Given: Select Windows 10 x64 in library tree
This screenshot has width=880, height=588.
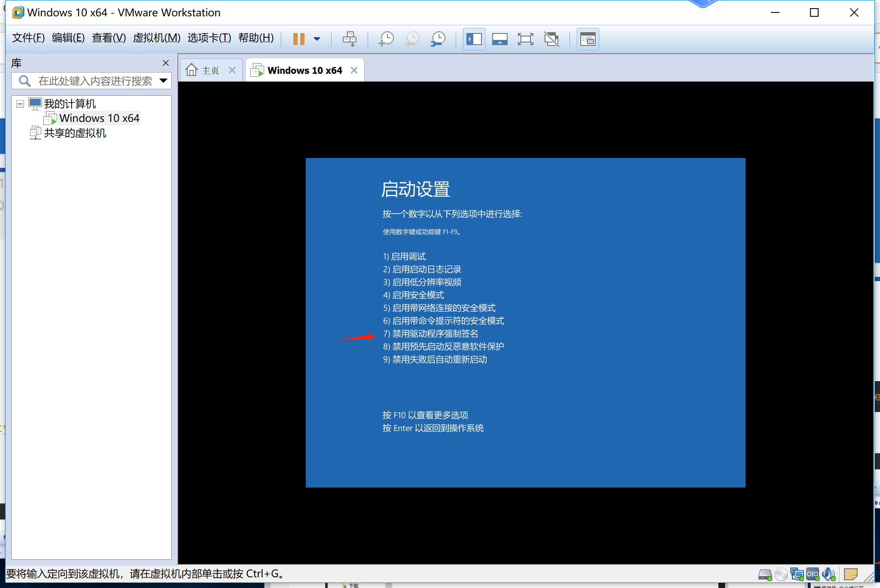Looking at the screenshot, I should (x=99, y=118).
